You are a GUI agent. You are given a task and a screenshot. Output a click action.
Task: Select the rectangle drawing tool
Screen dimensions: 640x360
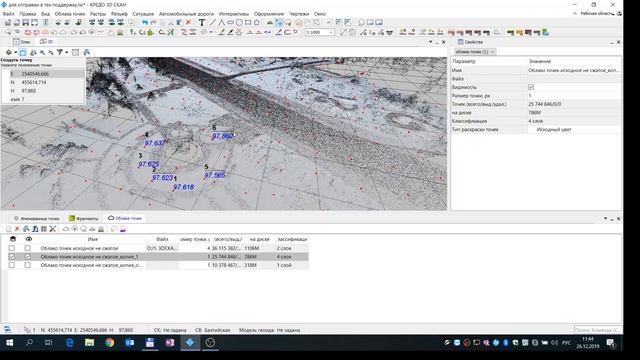click(248, 22)
